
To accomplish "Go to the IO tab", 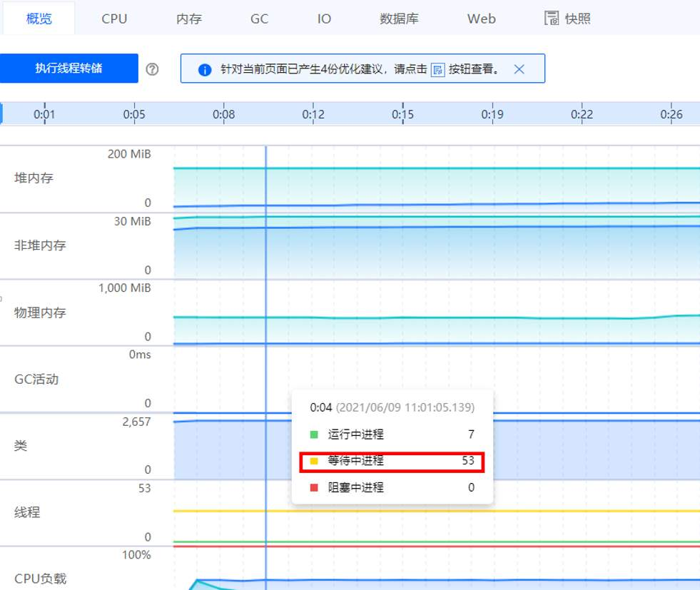I will click(324, 19).
